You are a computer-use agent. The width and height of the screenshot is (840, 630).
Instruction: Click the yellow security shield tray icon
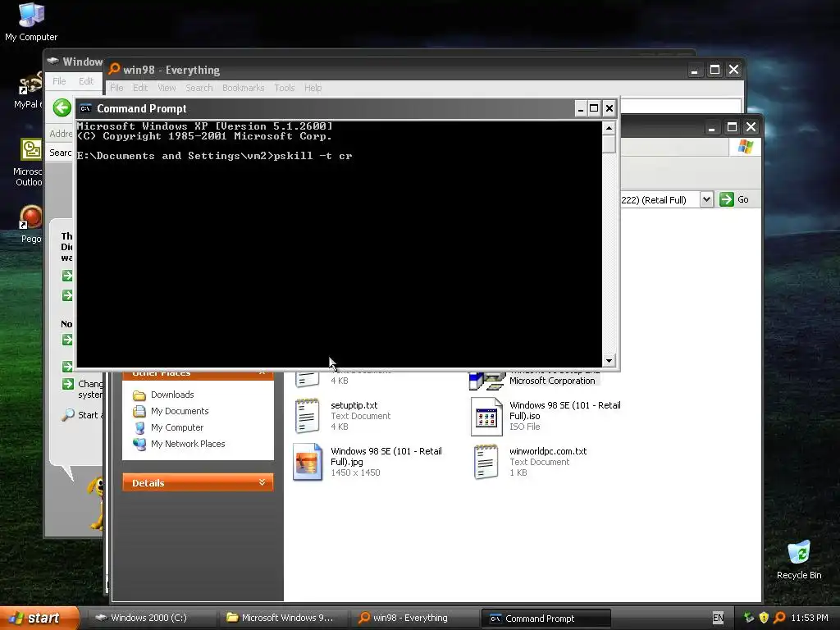[764, 618]
